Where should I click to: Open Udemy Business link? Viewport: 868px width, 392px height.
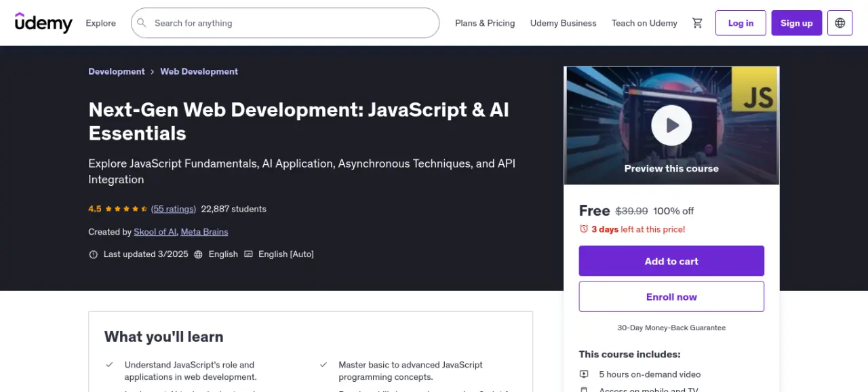564,23
